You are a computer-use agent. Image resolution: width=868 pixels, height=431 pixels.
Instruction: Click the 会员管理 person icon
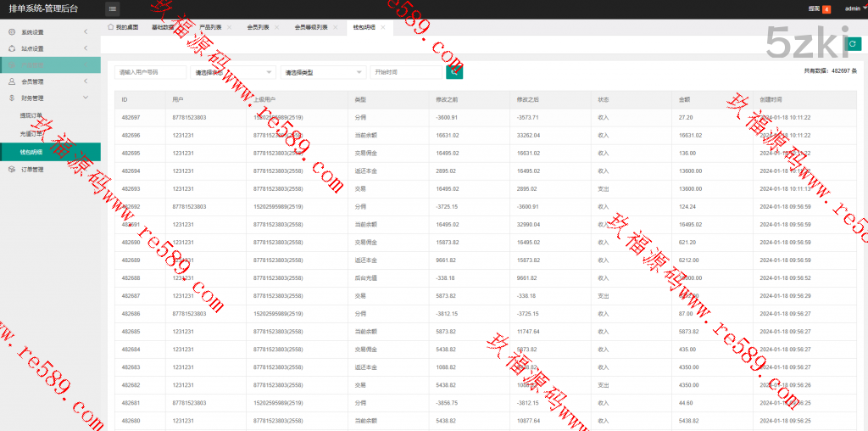[11, 81]
